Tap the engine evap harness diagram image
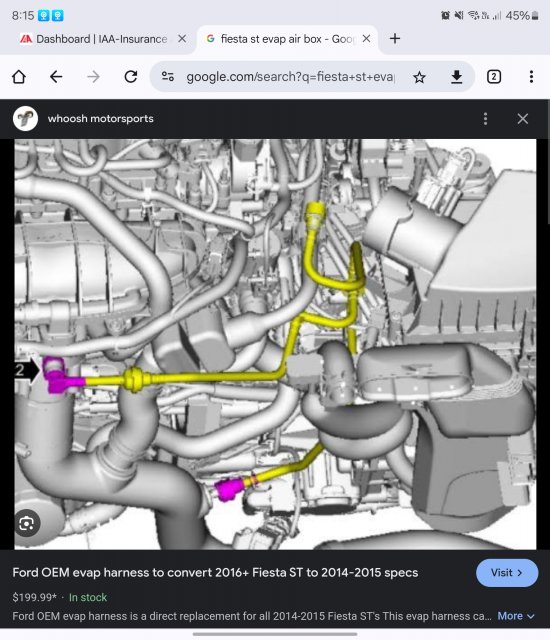 click(x=275, y=344)
